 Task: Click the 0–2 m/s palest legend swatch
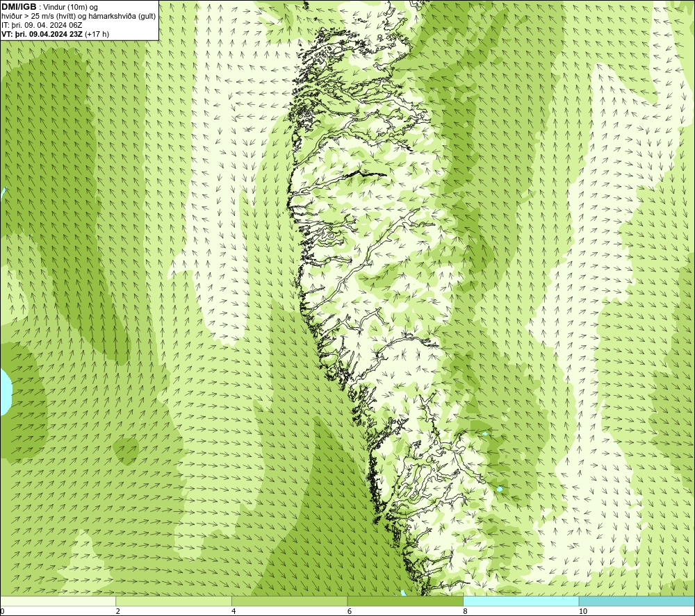(58, 601)
